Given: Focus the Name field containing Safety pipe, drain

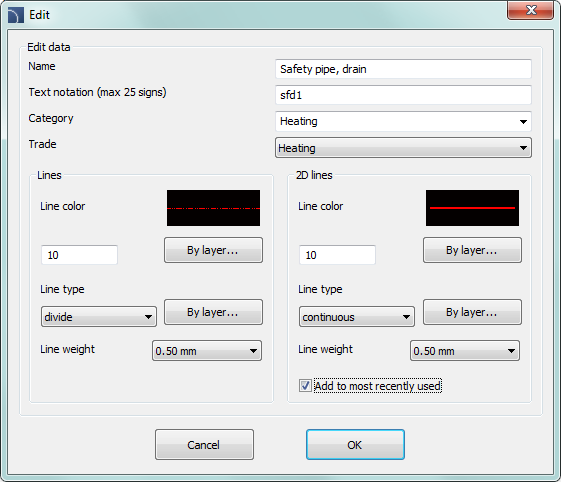Looking at the screenshot, I should click(403, 69).
